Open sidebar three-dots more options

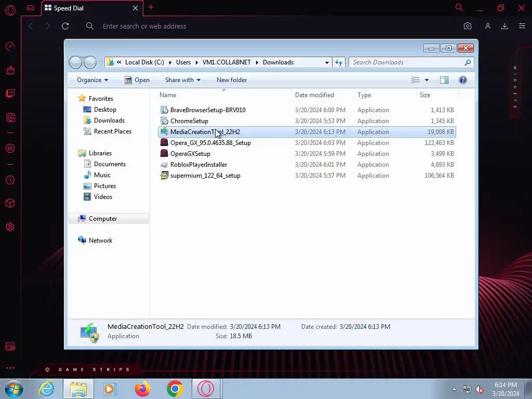(10, 368)
